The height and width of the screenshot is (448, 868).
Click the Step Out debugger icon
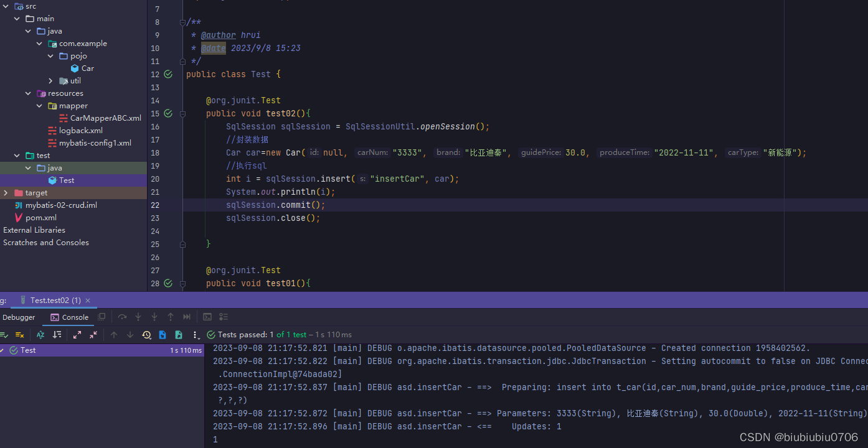(x=171, y=317)
